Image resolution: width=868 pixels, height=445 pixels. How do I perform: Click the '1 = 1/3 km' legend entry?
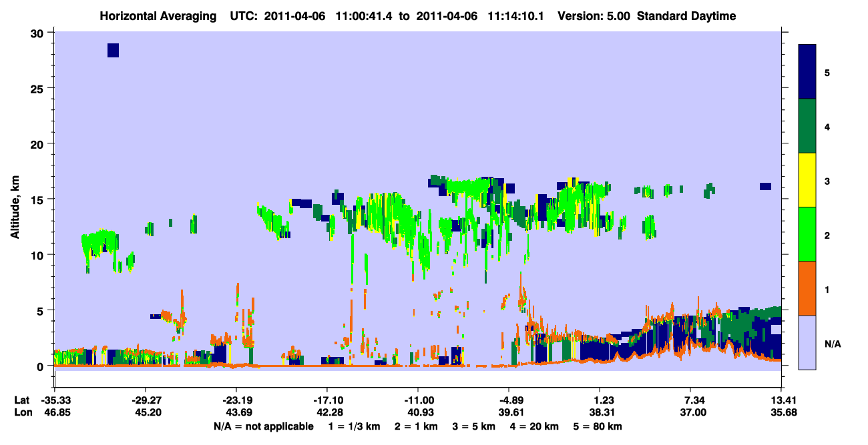(355, 426)
